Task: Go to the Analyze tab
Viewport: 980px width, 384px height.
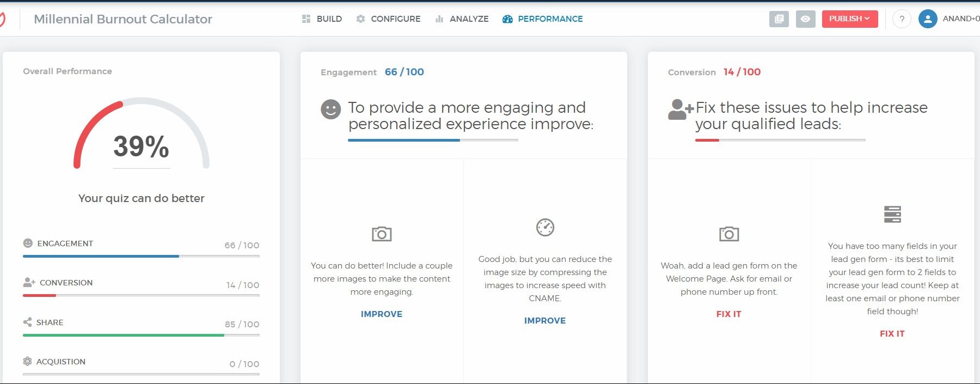Action: (462, 19)
